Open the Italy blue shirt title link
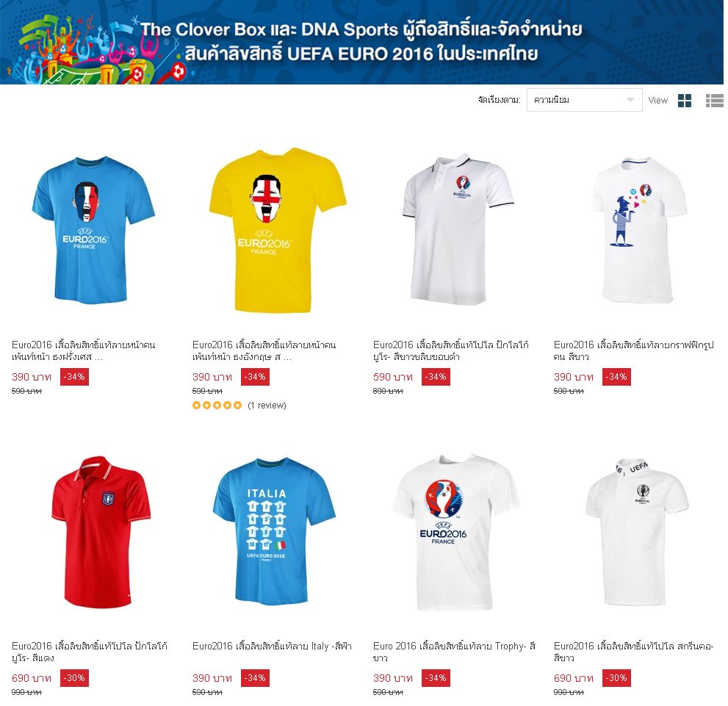Image resolution: width=728 pixels, height=706 pixels. coord(272,646)
